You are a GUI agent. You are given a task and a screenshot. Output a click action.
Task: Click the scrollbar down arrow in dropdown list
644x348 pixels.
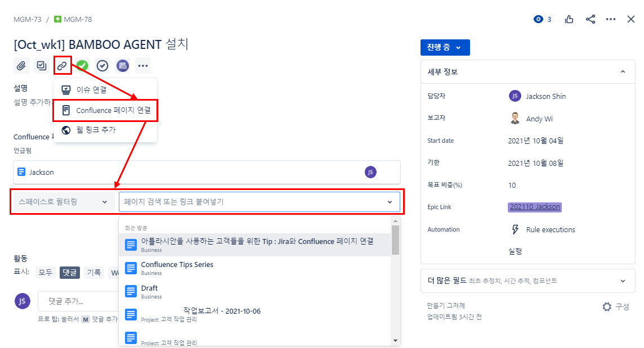pos(395,341)
